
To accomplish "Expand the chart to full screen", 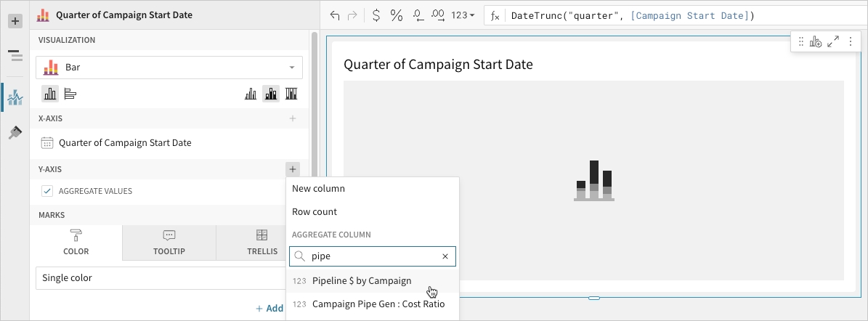I will click(833, 42).
